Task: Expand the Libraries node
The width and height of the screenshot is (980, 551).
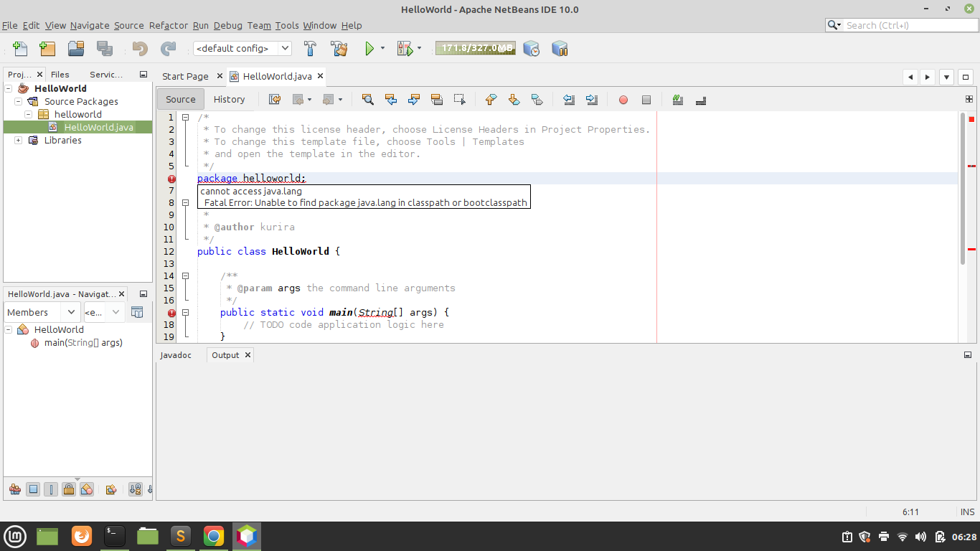Action: coord(18,140)
